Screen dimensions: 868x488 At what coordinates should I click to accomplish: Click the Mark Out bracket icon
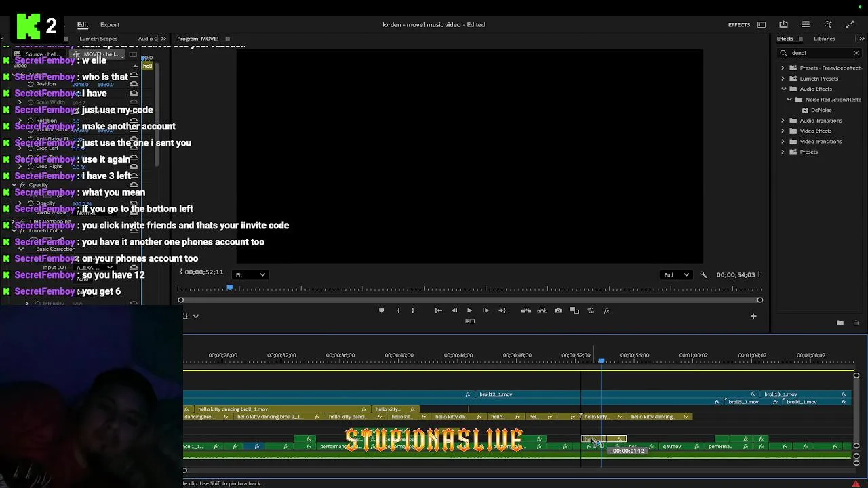coord(413,310)
